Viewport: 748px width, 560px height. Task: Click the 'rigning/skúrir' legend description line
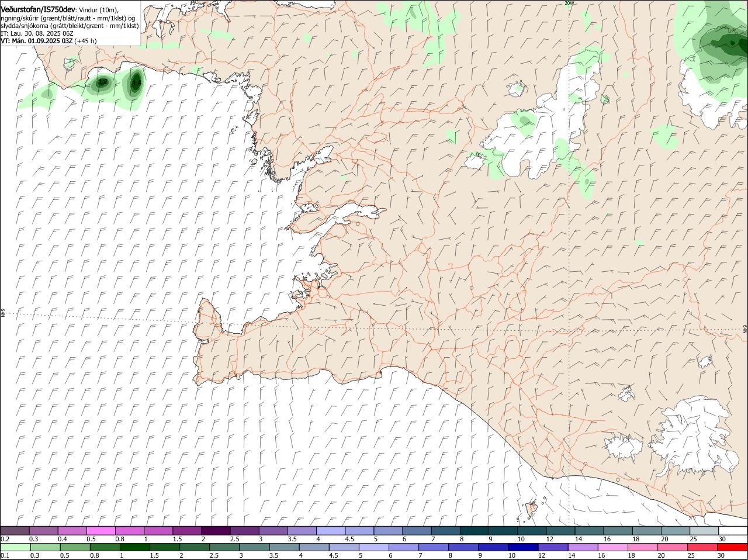[69, 18]
